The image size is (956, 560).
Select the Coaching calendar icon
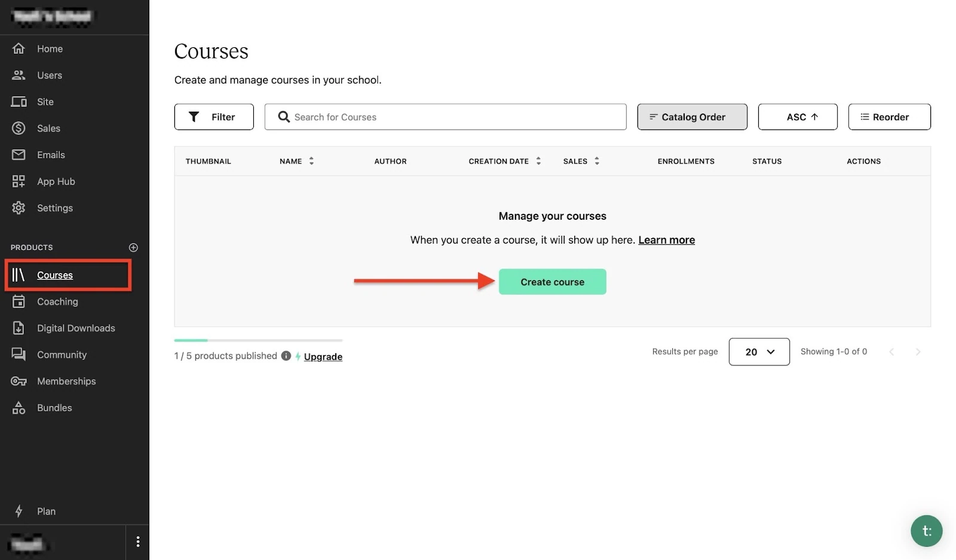tap(19, 301)
